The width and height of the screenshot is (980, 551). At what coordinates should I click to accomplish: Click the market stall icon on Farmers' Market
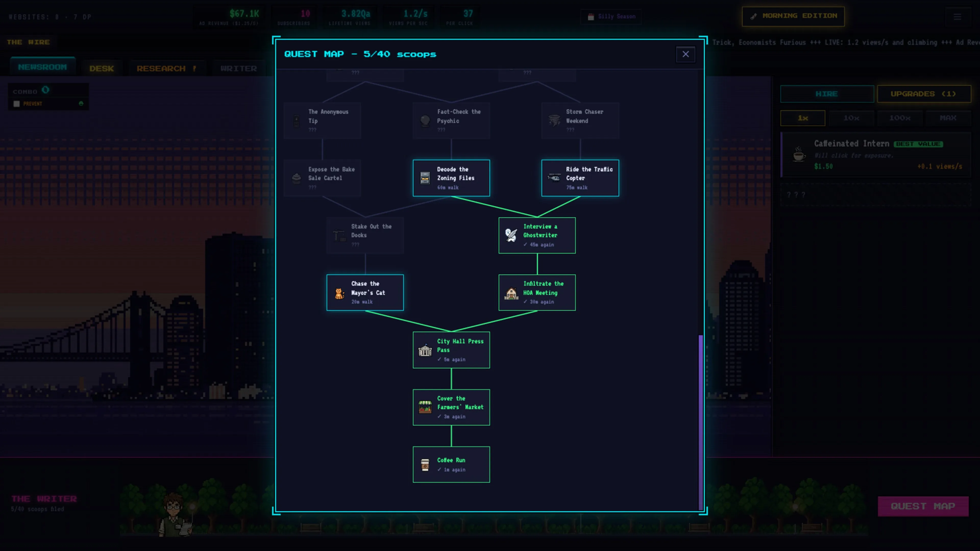coord(425,407)
